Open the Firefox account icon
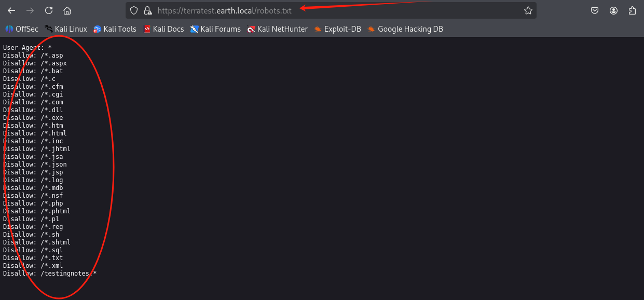644x300 pixels. click(x=614, y=10)
